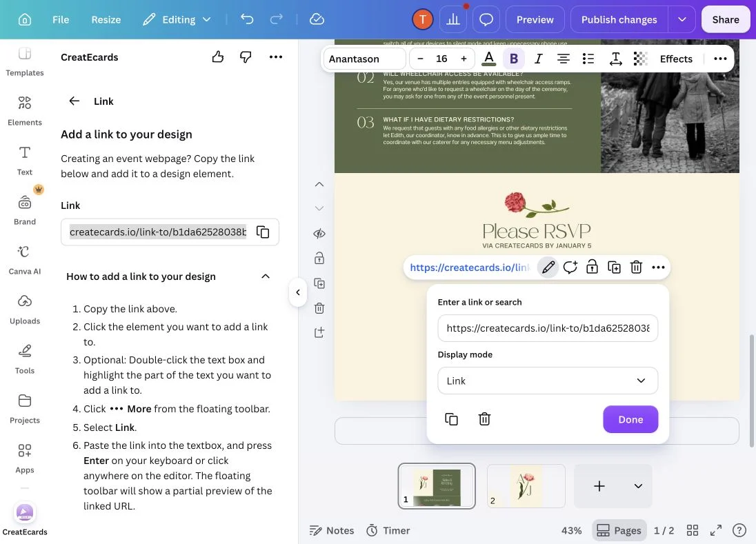Check cloud save status icon
Viewport: 756px width, 544px height.
[x=317, y=19]
